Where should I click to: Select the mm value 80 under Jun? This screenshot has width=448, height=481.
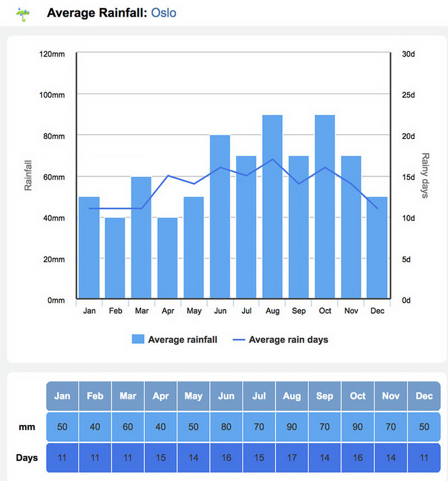click(227, 427)
